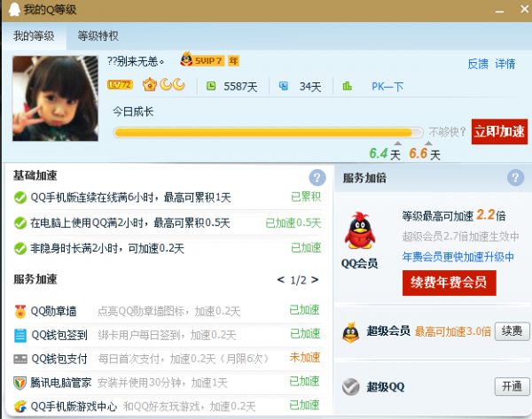The image size is (532, 419).
Task: Click the QQ钱包签到 icon
Action: tap(20, 335)
